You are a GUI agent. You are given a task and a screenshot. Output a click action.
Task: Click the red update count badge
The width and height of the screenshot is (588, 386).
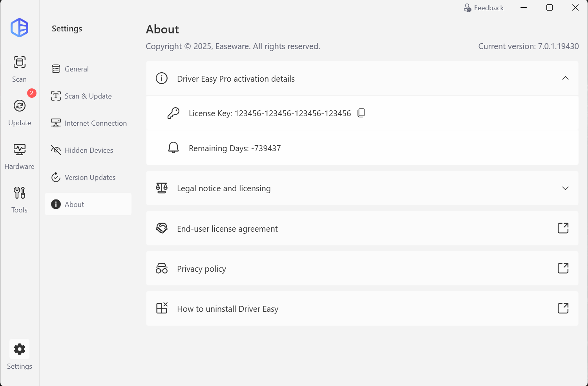pyautogui.click(x=32, y=93)
